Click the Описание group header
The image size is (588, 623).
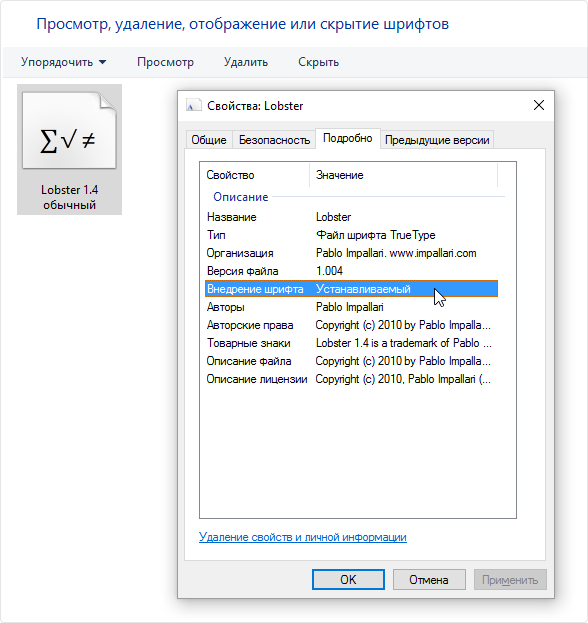[x=241, y=197]
